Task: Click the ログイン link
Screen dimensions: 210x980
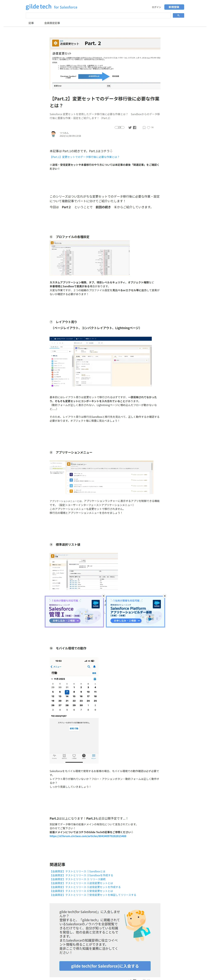Action: [156, 7]
